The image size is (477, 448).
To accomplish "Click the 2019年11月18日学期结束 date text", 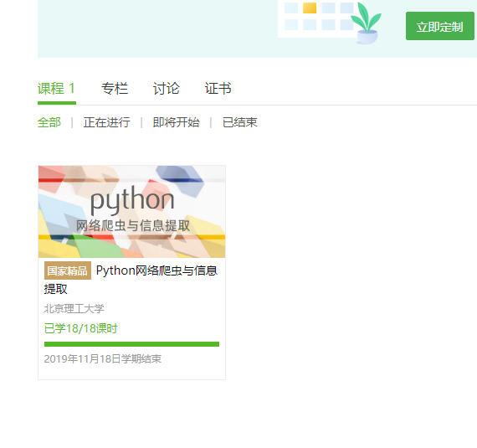I will [103, 359].
